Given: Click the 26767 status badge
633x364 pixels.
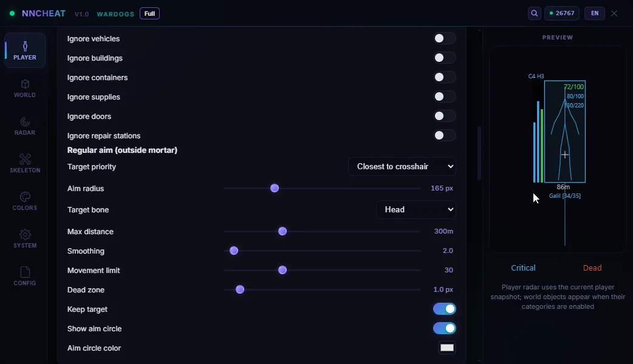Looking at the screenshot, I should (562, 13).
